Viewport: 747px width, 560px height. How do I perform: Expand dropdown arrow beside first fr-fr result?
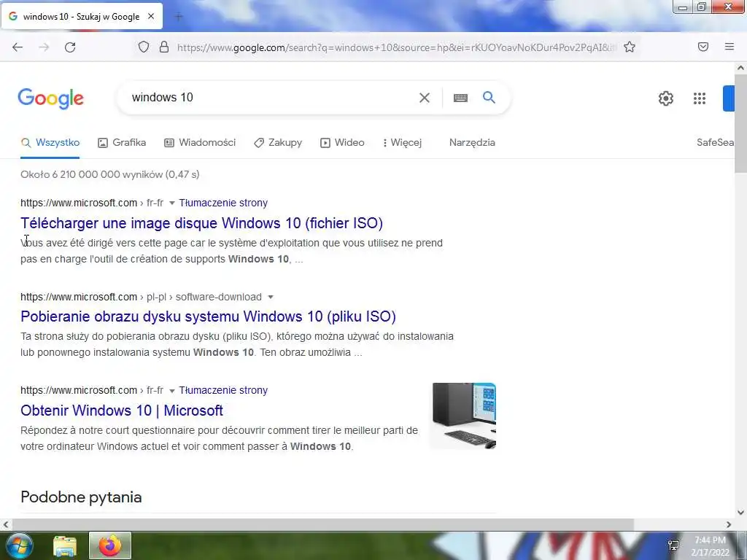172,203
